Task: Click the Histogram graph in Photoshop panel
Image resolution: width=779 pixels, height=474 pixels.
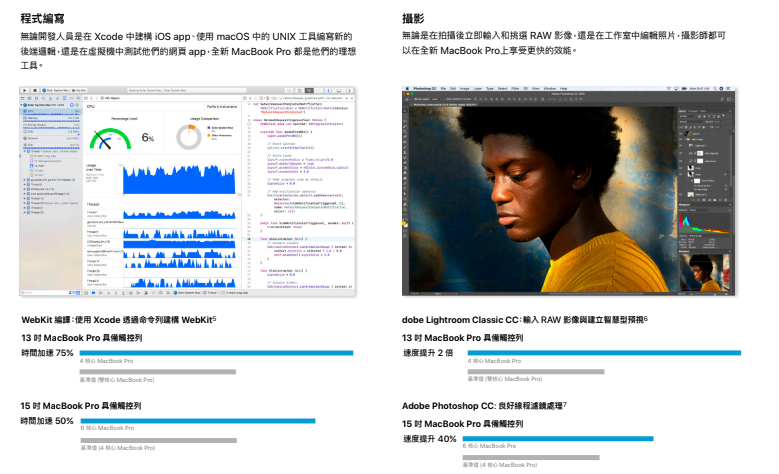Action: click(x=704, y=223)
